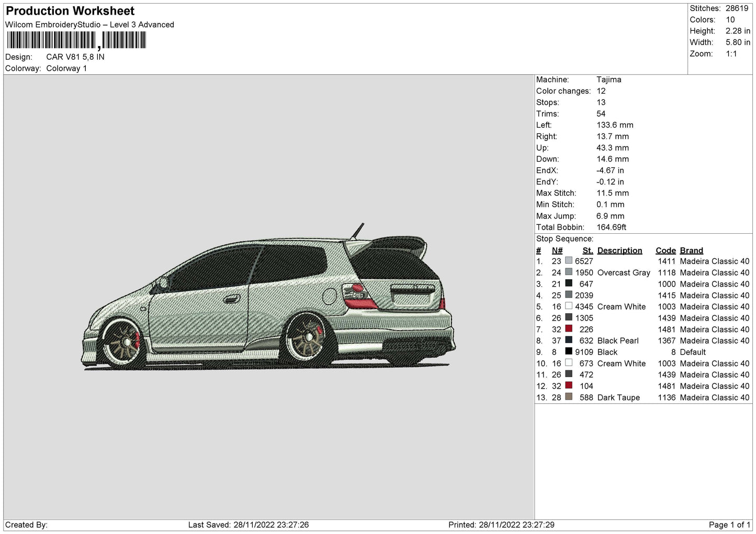Click the Production Worksheet title
756x534 pixels.
[x=70, y=11]
